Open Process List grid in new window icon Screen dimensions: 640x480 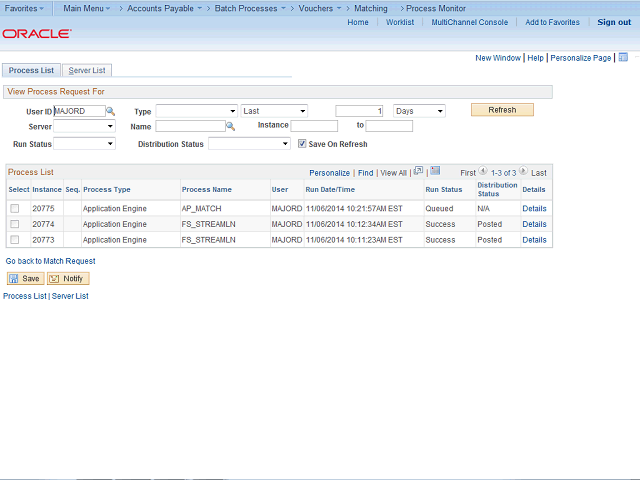click(x=418, y=171)
